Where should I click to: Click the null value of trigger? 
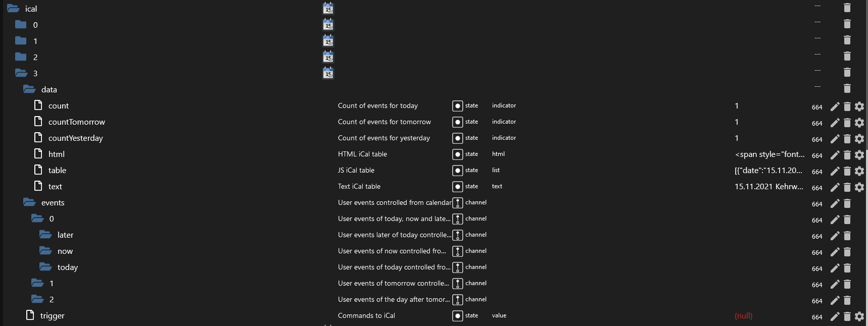[x=743, y=316]
